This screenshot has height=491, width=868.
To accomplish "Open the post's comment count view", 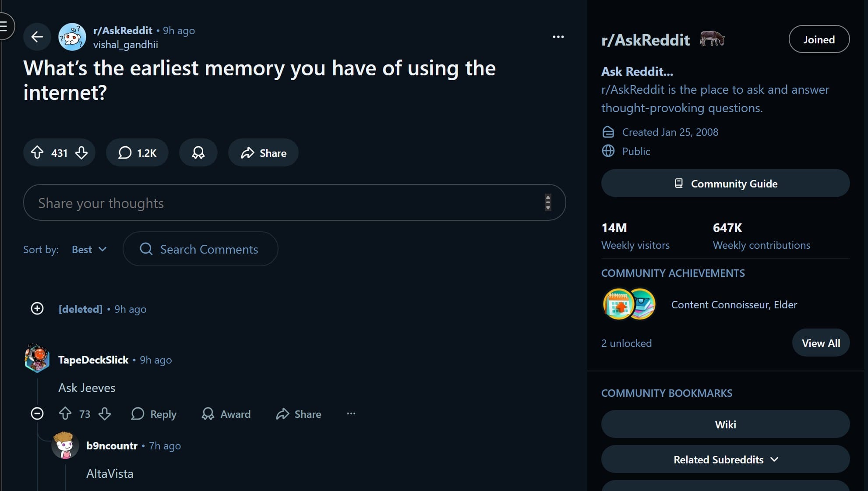I will point(137,152).
